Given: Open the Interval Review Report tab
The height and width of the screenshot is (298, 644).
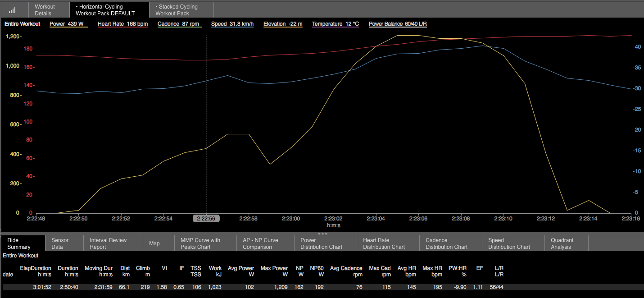Looking at the screenshot, I should point(108,243).
